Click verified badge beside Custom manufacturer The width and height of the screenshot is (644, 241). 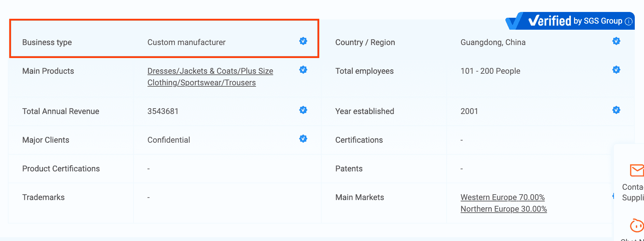pos(303,41)
